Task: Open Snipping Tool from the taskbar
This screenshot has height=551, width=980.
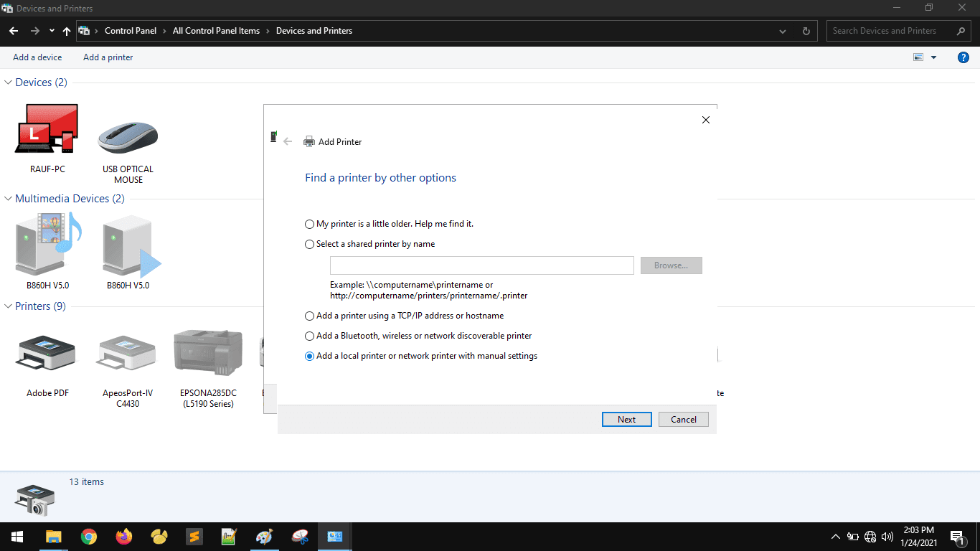Action: point(300,537)
